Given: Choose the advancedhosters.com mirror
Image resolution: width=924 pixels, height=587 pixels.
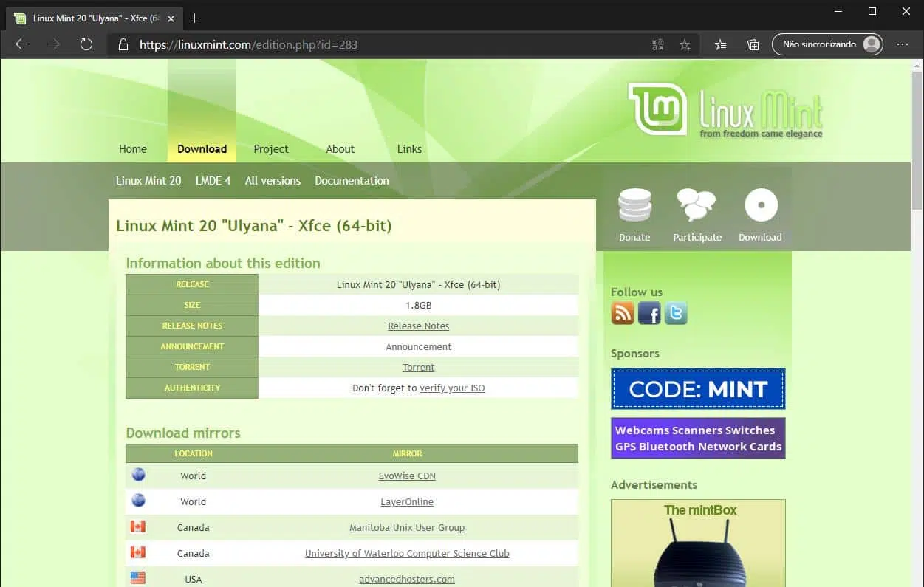Looking at the screenshot, I should (407, 579).
